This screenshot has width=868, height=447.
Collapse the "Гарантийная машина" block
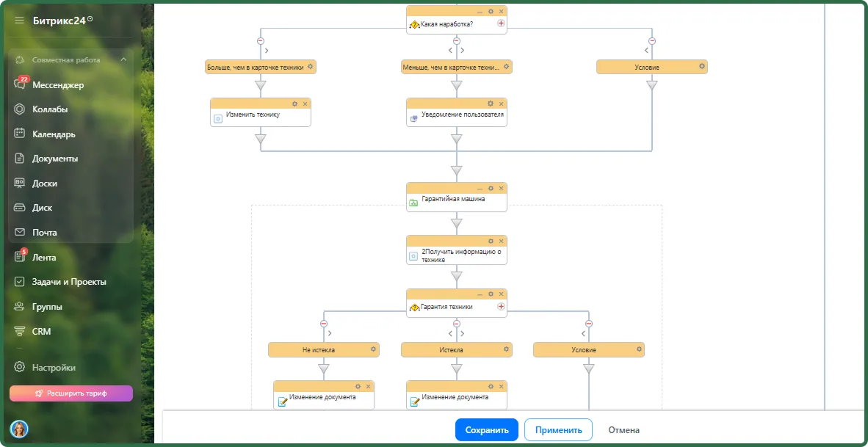(480, 188)
